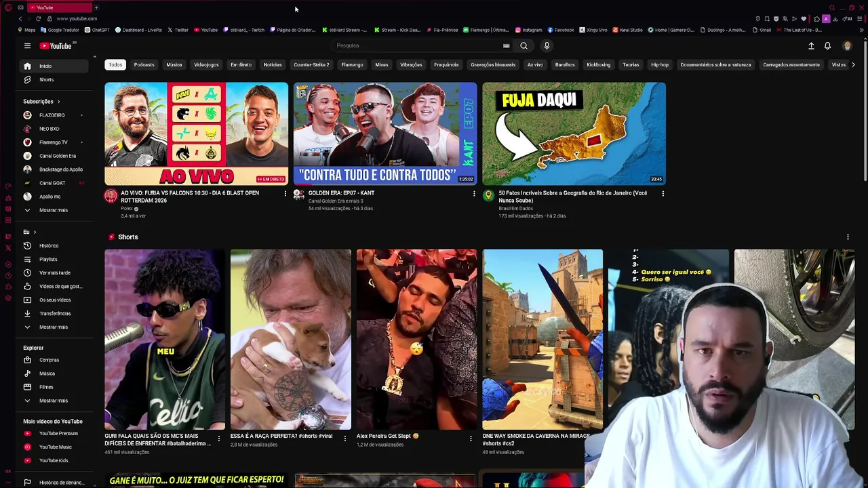
Task: Open the Eu section chevron
Action: (x=35, y=232)
